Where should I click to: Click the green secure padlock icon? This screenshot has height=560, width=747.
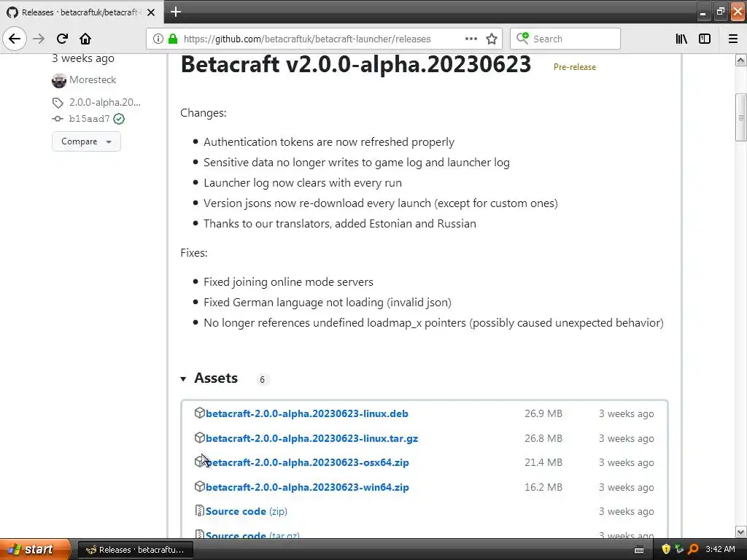coord(172,39)
